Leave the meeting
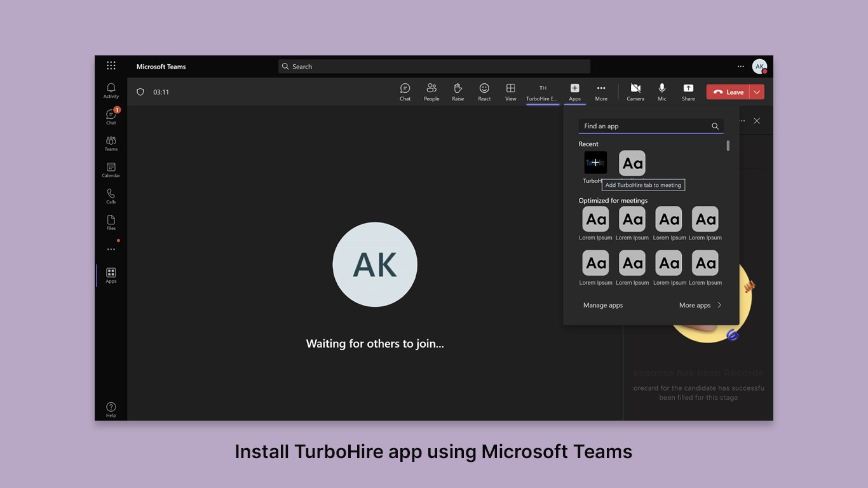The width and height of the screenshot is (868, 488). click(728, 92)
